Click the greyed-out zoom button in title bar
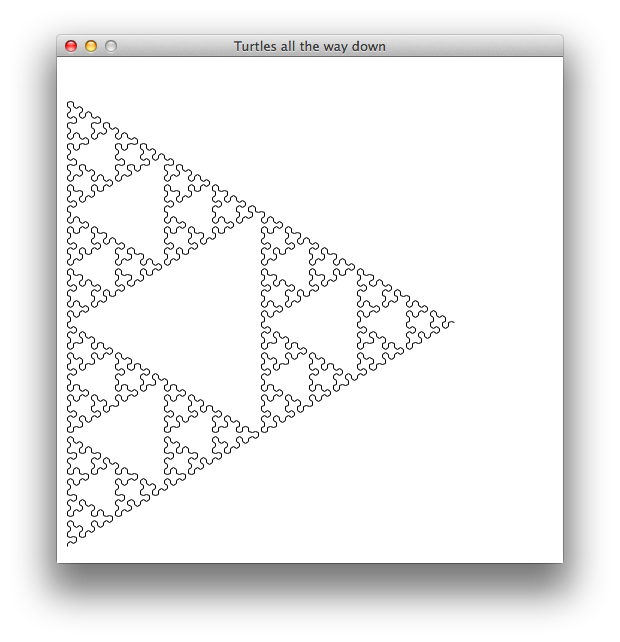620x642 pixels. (111, 46)
